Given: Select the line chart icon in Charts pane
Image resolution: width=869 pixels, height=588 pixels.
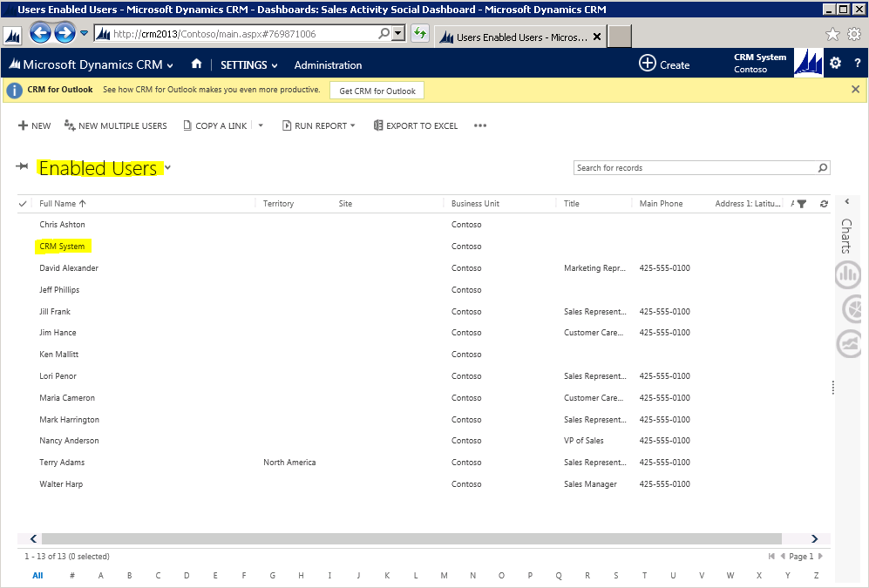Looking at the screenshot, I should [x=849, y=344].
